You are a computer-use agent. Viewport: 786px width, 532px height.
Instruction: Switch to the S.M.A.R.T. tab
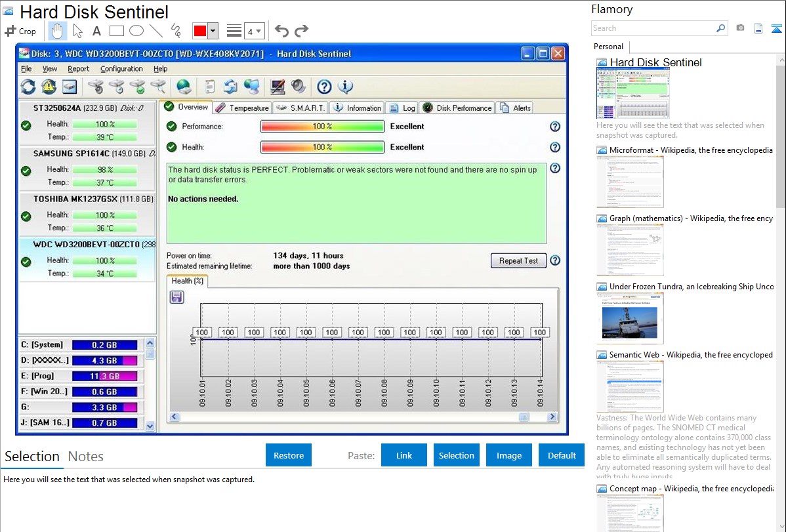click(x=300, y=108)
